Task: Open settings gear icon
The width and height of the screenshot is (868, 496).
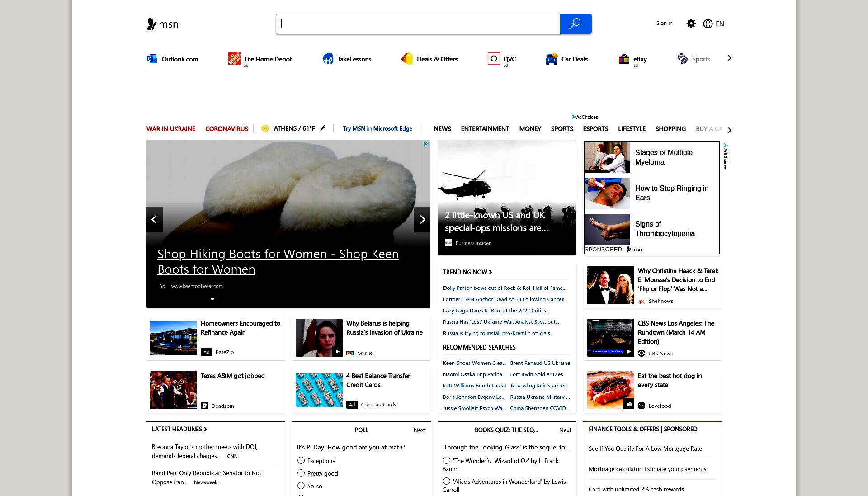Action: click(691, 24)
